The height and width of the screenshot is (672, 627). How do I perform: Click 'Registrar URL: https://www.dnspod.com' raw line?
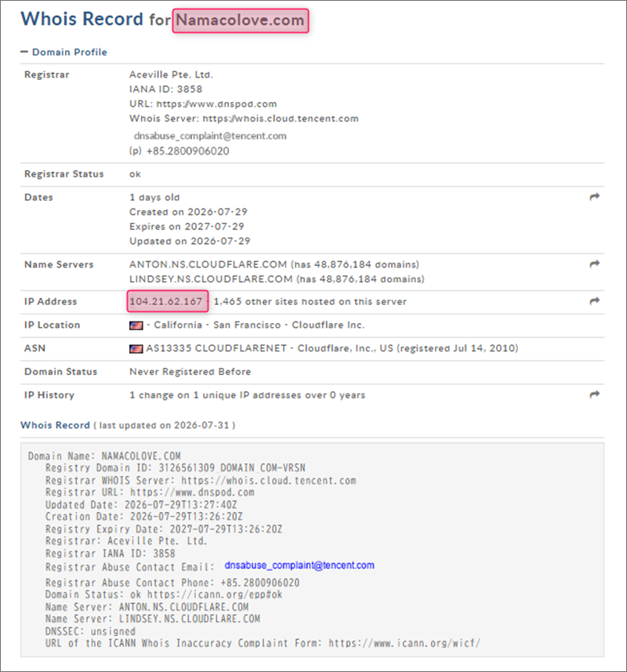tap(150, 492)
